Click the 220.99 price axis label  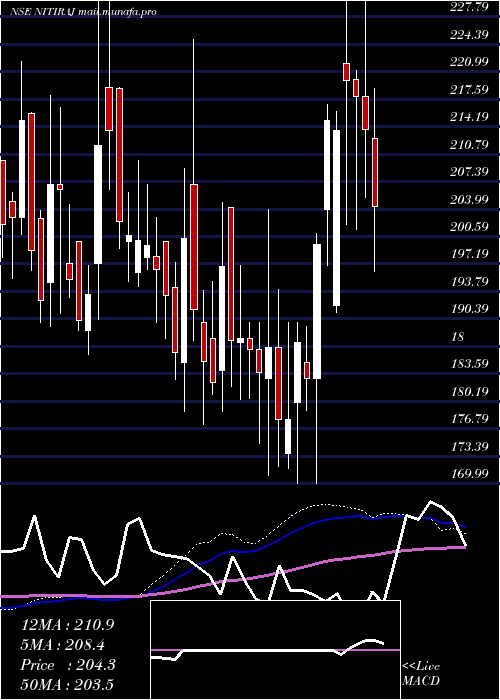[470, 62]
